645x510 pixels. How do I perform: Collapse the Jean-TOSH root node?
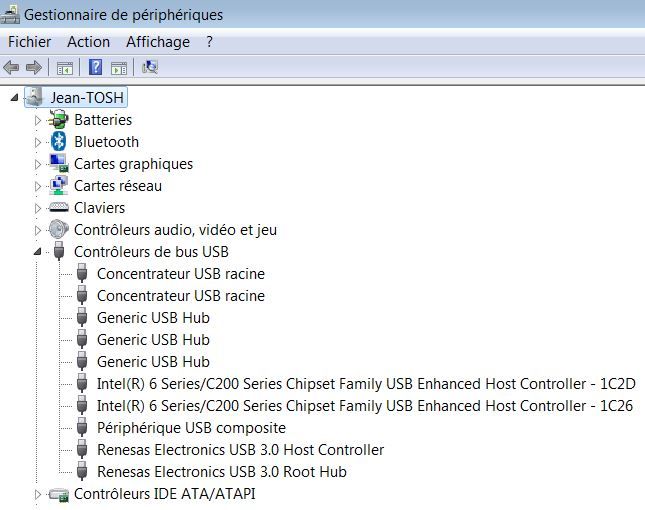15,98
